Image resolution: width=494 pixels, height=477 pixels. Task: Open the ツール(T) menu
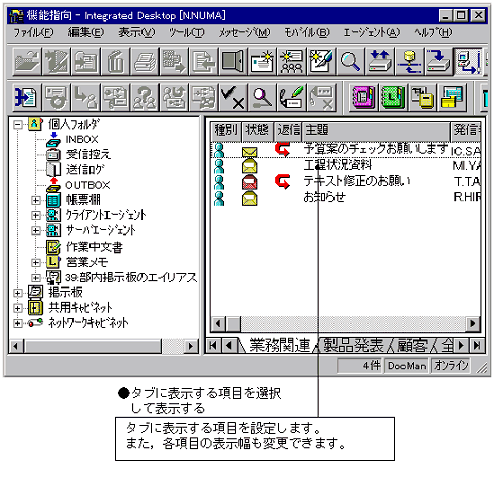(x=186, y=33)
